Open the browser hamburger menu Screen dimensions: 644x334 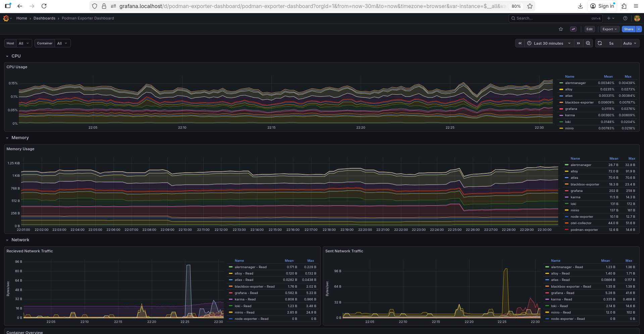636,6
